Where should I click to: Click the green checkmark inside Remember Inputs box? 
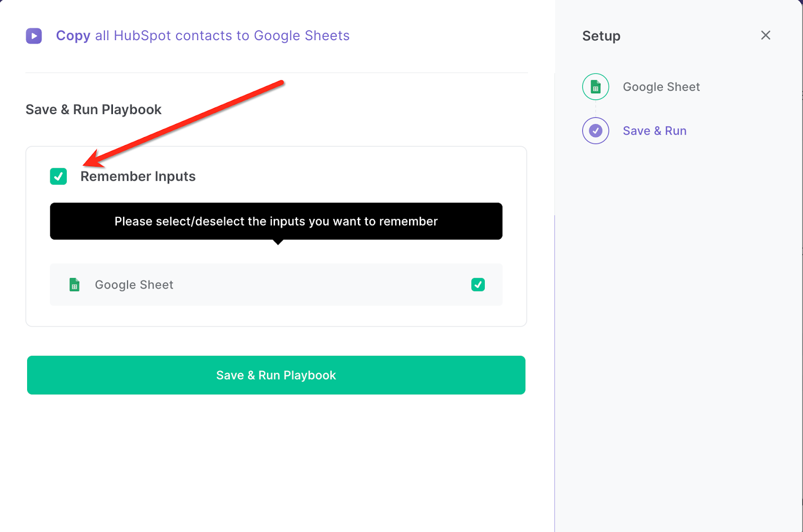click(58, 176)
